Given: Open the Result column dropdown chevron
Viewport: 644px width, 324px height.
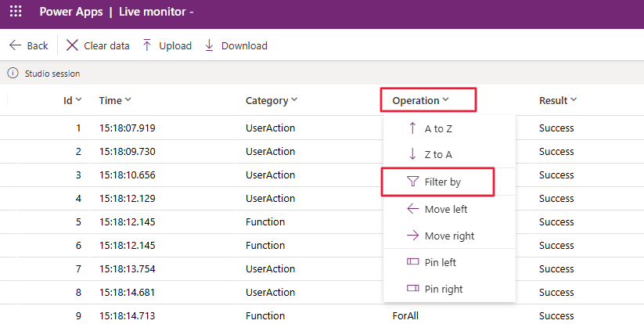Looking at the screenshot, I should coord(574,99).
